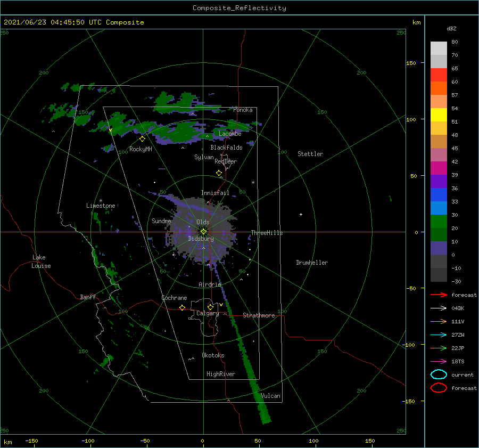
Task: Click the red 60 dBZ color swatch
Action: tap(439, 75)
